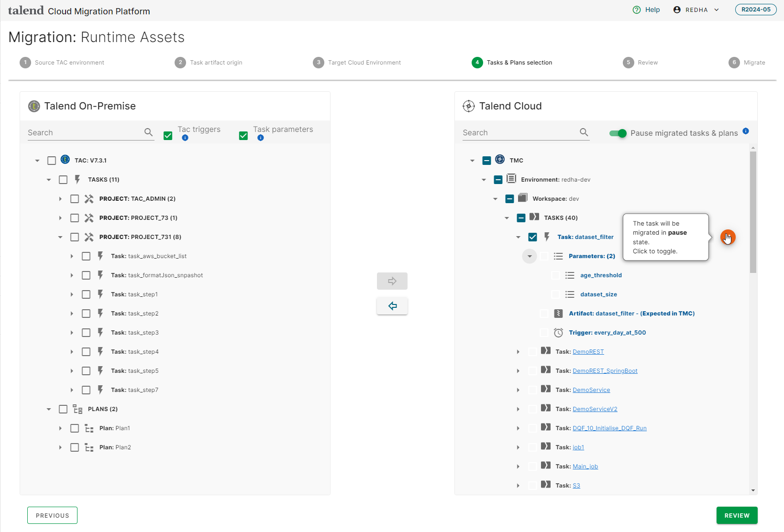
Task: Click the PROJECT: TAC_ADMIN tools icon
Action: coord(89,198)
